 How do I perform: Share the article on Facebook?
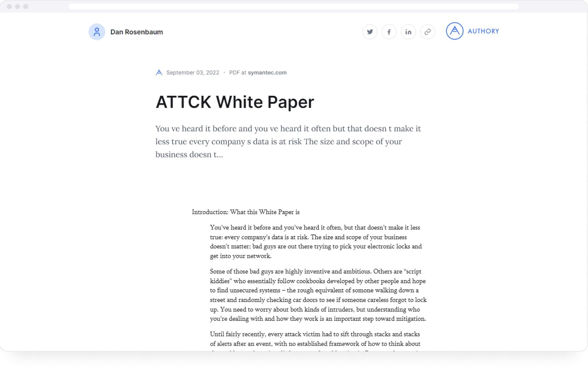pos(389,32)
